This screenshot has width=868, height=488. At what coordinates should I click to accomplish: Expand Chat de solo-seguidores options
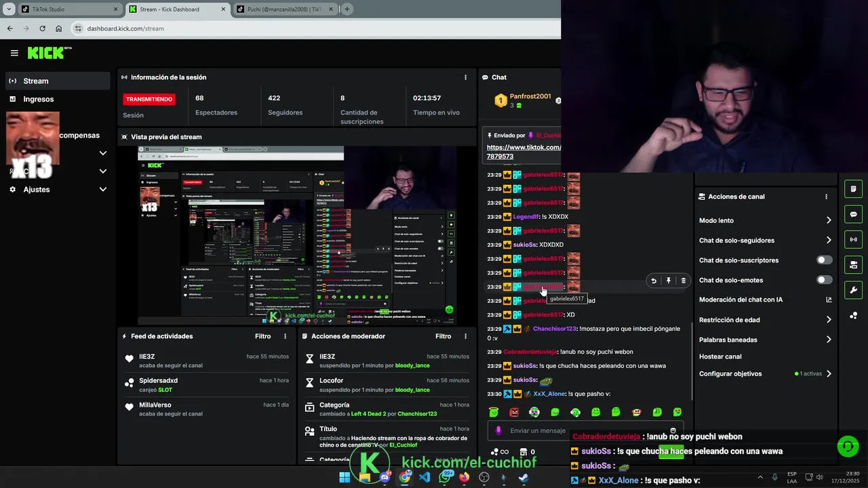pyautogui.click(x=829, y=240)
